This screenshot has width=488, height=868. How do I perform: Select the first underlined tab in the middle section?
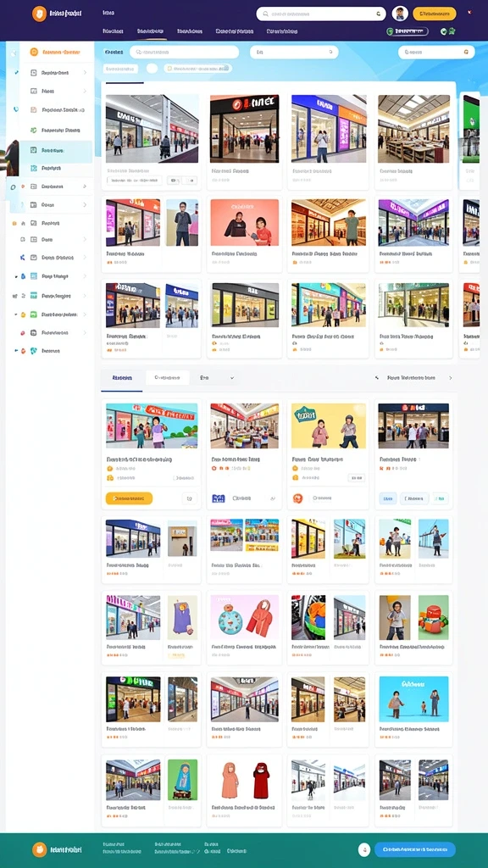122,378
